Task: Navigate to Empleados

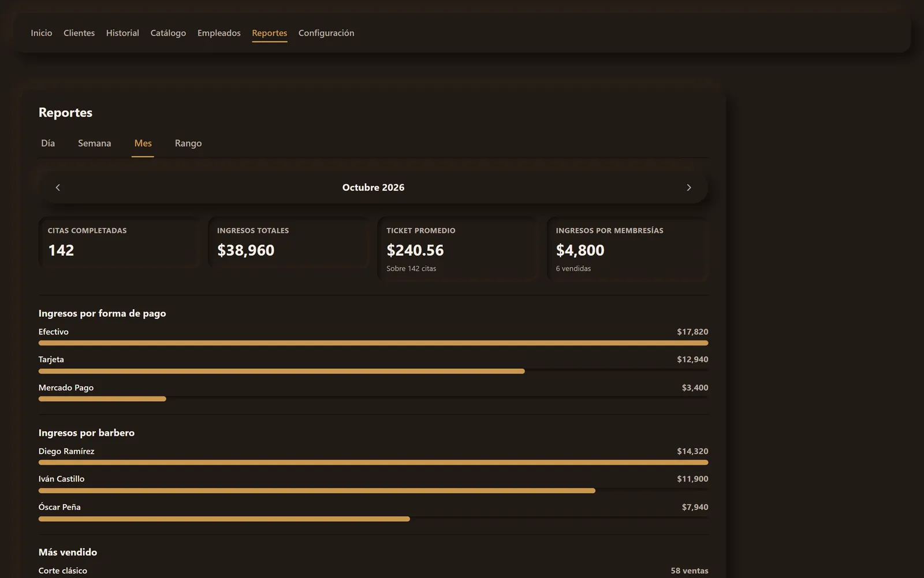Action: click(x=219, y=33)
